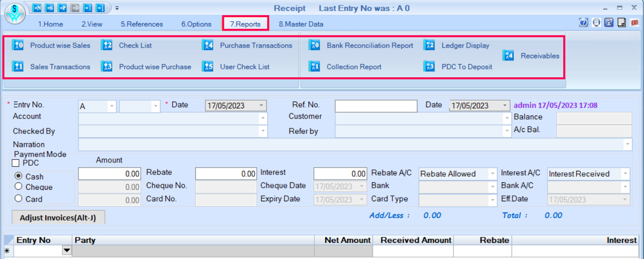Viewport: 644px width, 259px height.
Task: Select the Cheque payment mode
Action: coord(19,187)
